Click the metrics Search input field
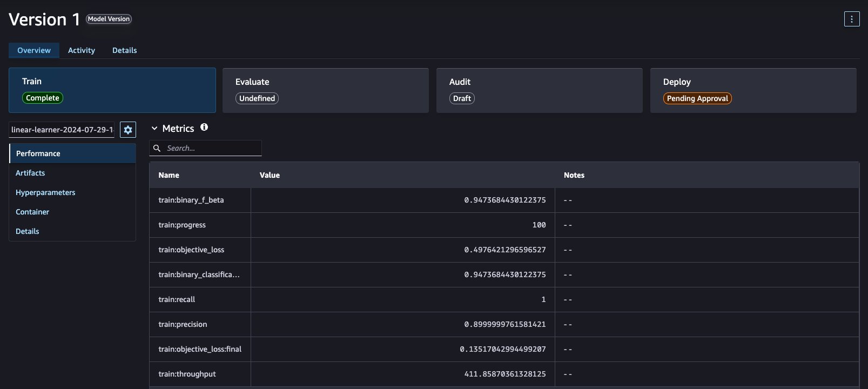Image resolution: width=868 pixels, height=389 pixels. [206, 148]
